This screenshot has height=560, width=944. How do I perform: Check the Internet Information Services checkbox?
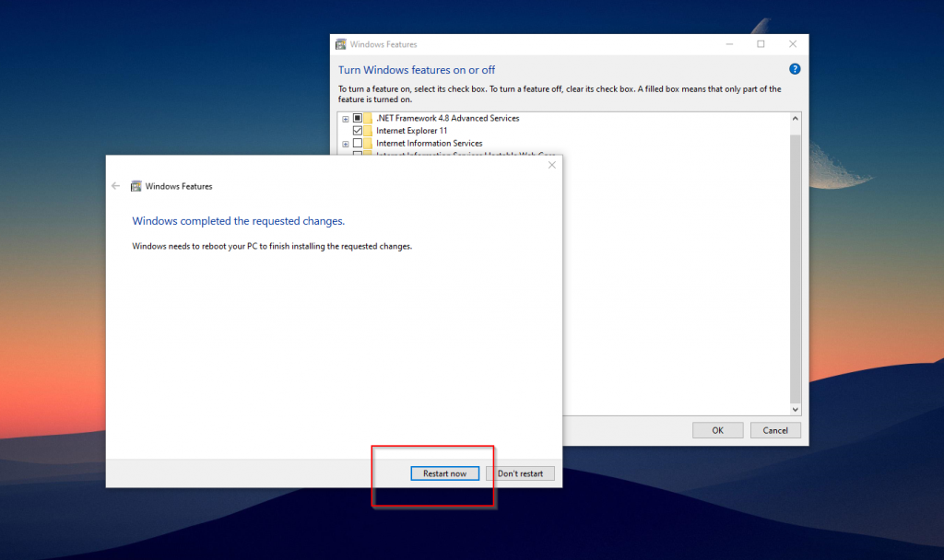358,143
